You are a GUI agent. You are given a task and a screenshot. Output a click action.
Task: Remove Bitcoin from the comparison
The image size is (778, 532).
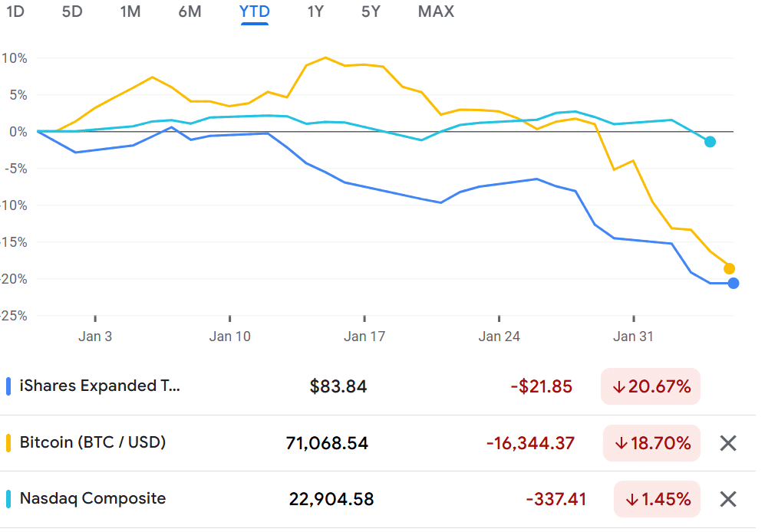727,443
